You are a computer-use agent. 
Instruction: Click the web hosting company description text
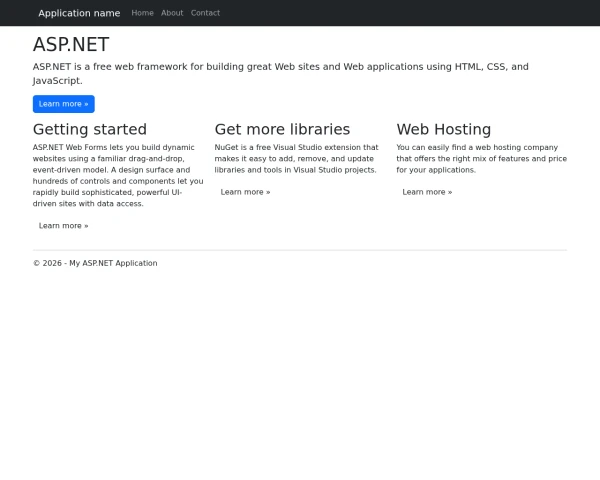tap(481, 158)
